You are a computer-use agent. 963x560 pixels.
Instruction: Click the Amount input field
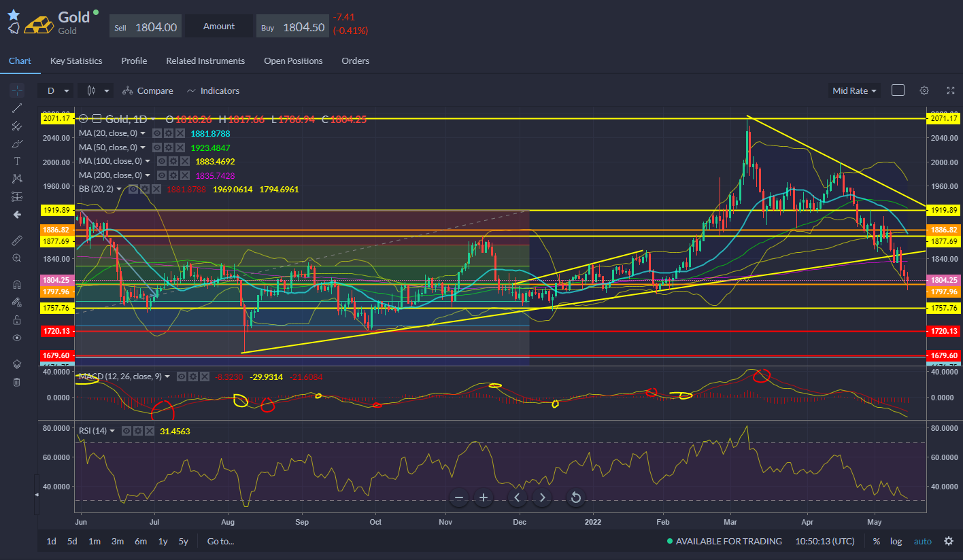[x=219, y=27]
